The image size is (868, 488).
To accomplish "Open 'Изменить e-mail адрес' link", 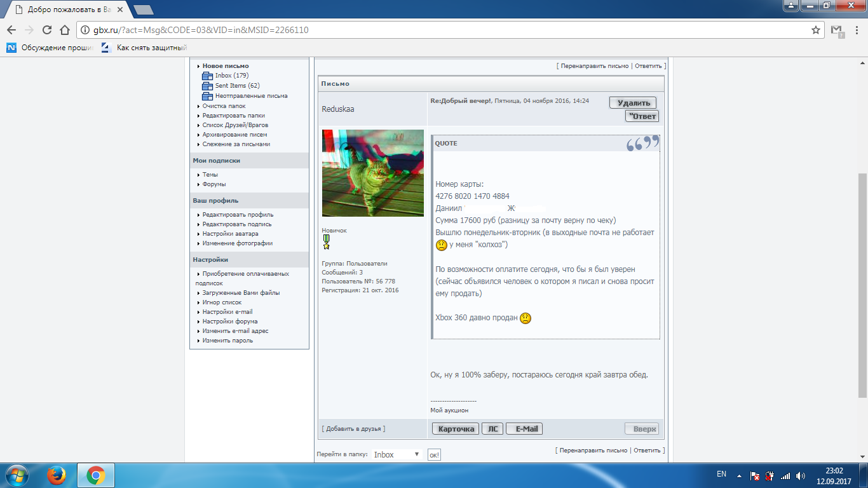I will click(235, 331).
